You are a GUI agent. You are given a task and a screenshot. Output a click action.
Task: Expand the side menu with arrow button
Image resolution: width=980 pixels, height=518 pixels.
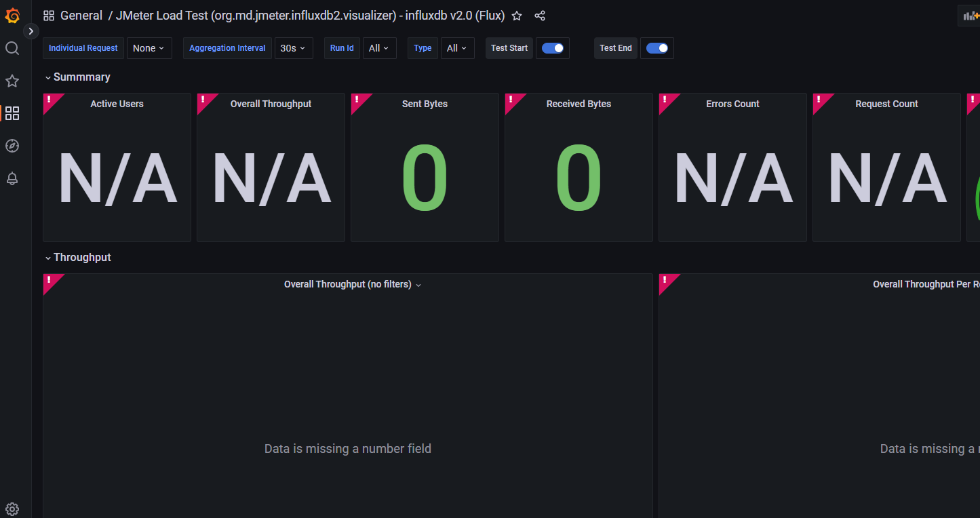31,31
